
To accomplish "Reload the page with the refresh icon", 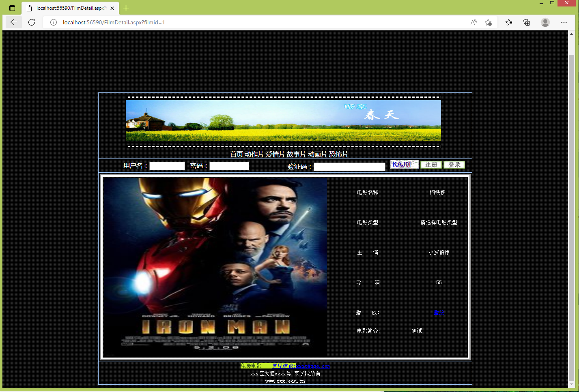I will 32,22.
